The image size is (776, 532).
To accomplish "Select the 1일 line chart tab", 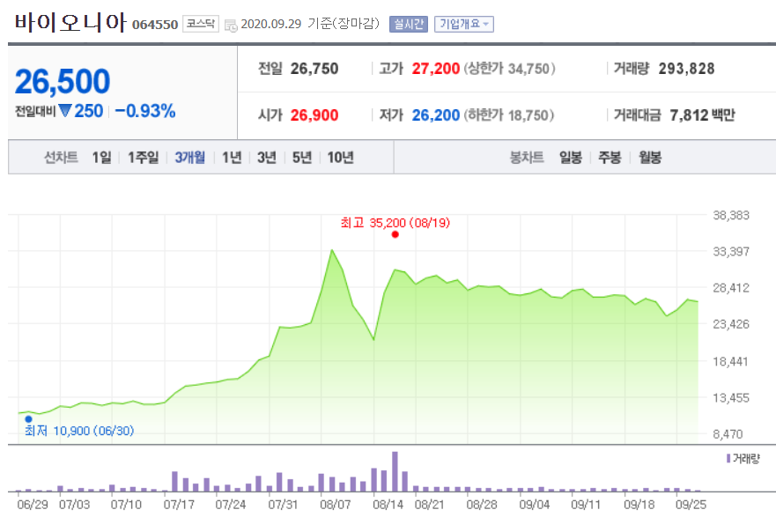I will point(101,158).
